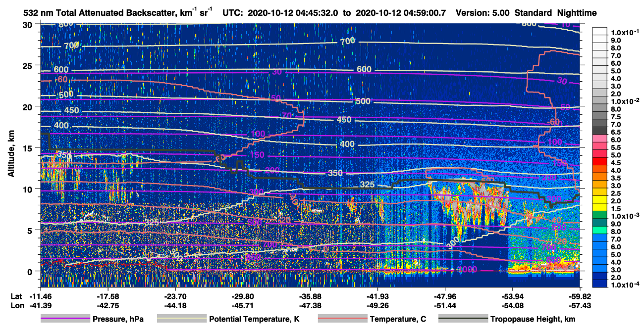Screen dimensions: 644x330
Task: Click longitude value -45.71
Action: (243, 305)
